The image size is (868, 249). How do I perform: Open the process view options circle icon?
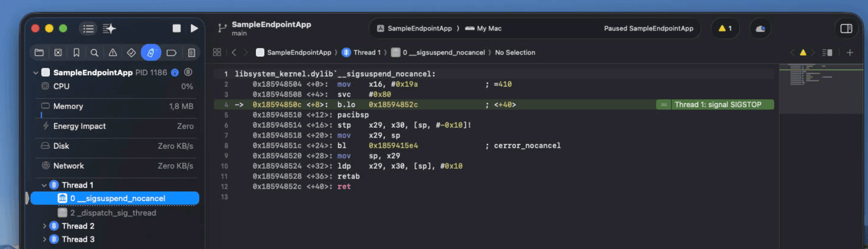point(188,72)
